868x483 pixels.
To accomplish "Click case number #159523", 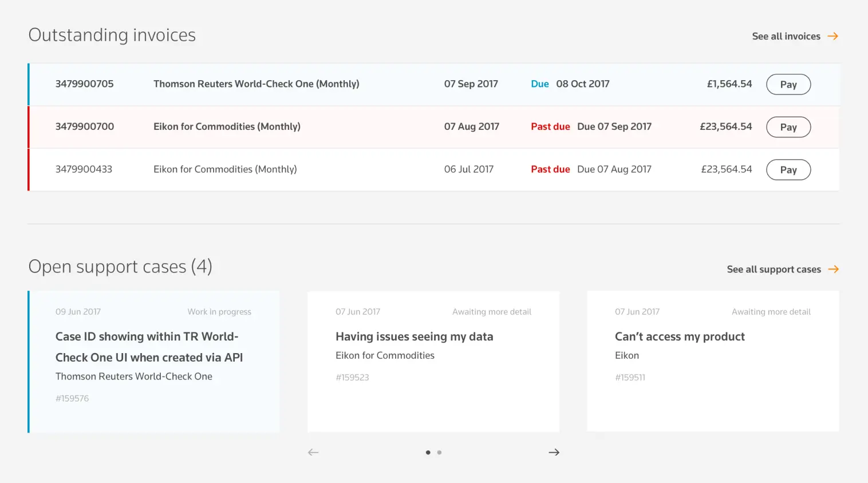I will pyautogui.click(x=352, y=377).
